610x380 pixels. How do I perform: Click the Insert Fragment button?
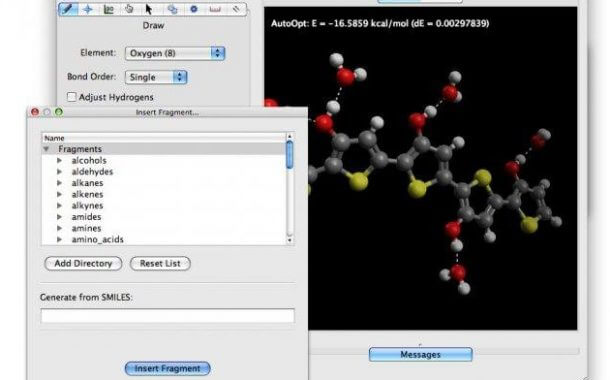pos(168,368)
